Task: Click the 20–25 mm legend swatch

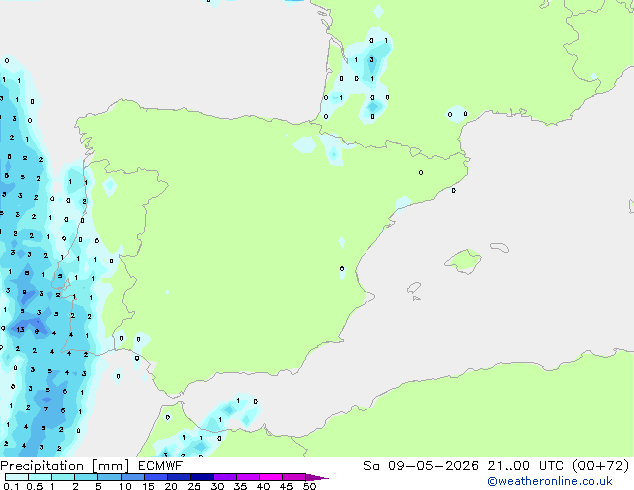Action: click(x=178, y=477)
